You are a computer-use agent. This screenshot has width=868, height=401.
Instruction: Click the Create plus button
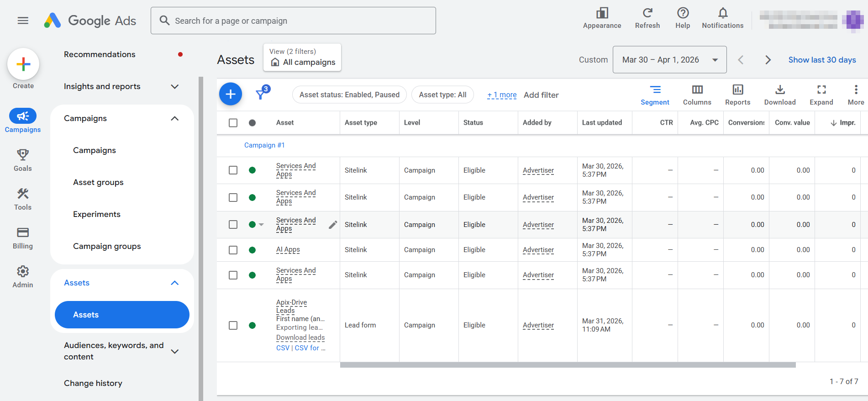point(23,64)
